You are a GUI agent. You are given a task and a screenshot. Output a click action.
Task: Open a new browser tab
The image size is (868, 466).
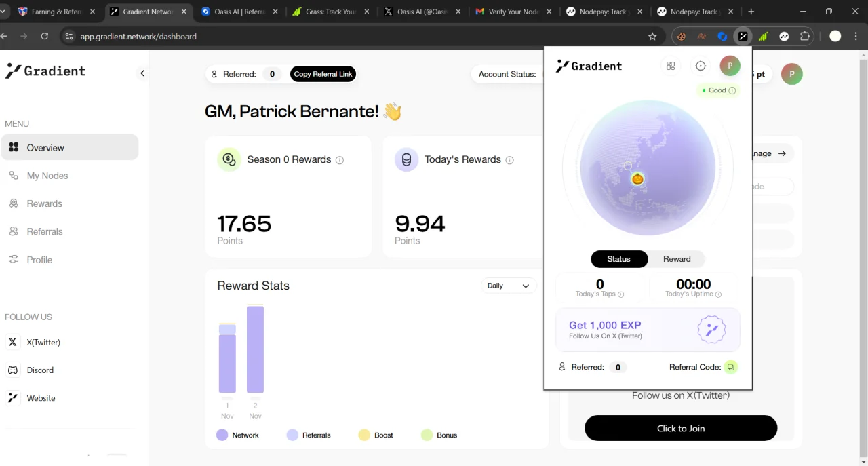coord(751,12)
